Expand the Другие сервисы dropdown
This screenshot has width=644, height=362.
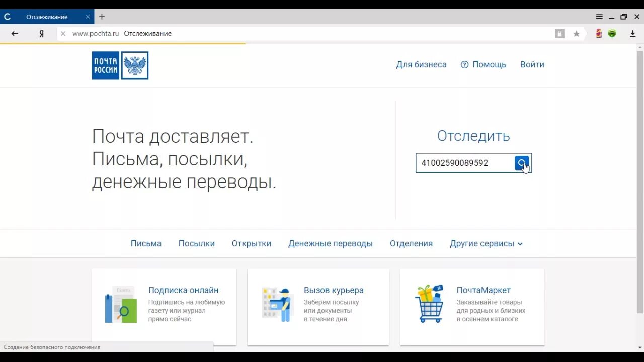[486, 244]
